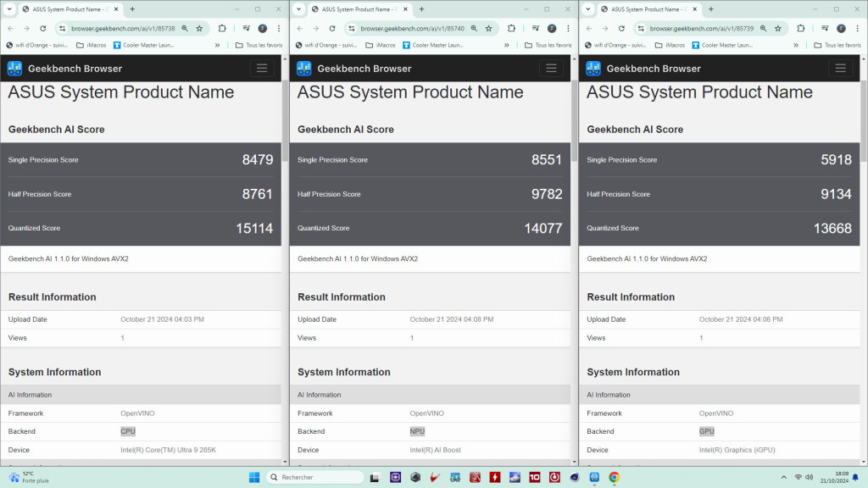Click the highlighted NPU backend value

(417, 431)
